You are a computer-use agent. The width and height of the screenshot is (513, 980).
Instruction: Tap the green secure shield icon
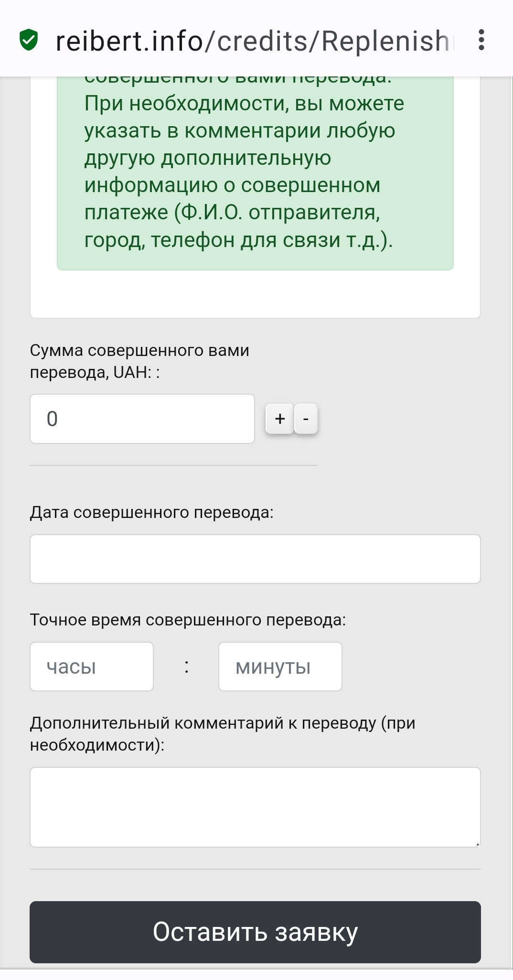point(29,40)
